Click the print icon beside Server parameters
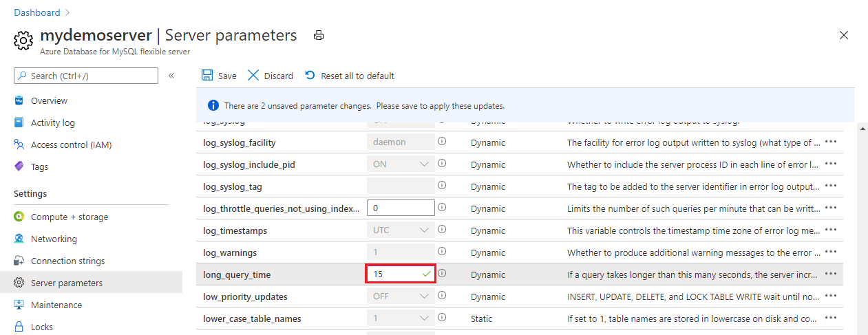The height and width of the screenshot is (335, 868). coord(318,35)
